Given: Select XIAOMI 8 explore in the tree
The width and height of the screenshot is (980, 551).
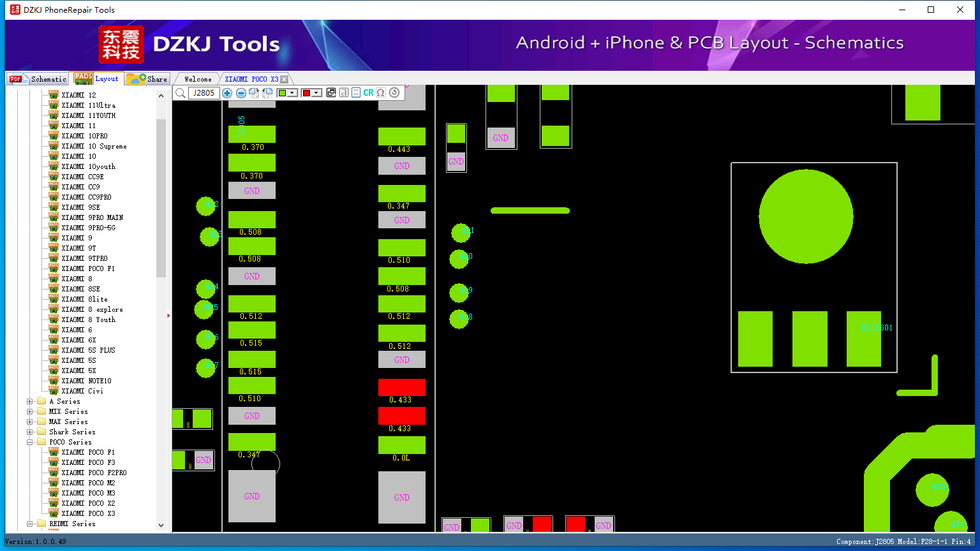Looking at the screenshot, I should [92, 309].
